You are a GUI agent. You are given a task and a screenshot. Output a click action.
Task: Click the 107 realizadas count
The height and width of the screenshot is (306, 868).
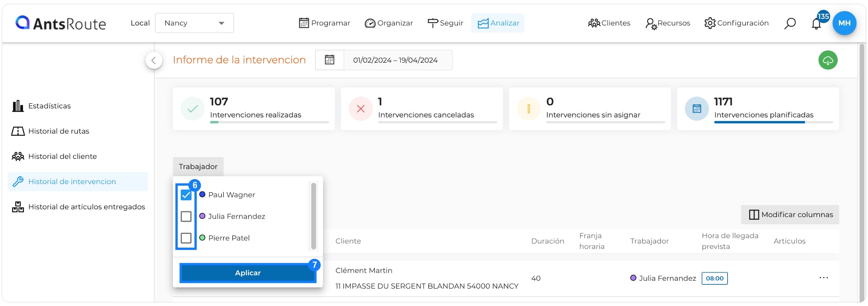point(219,102)
